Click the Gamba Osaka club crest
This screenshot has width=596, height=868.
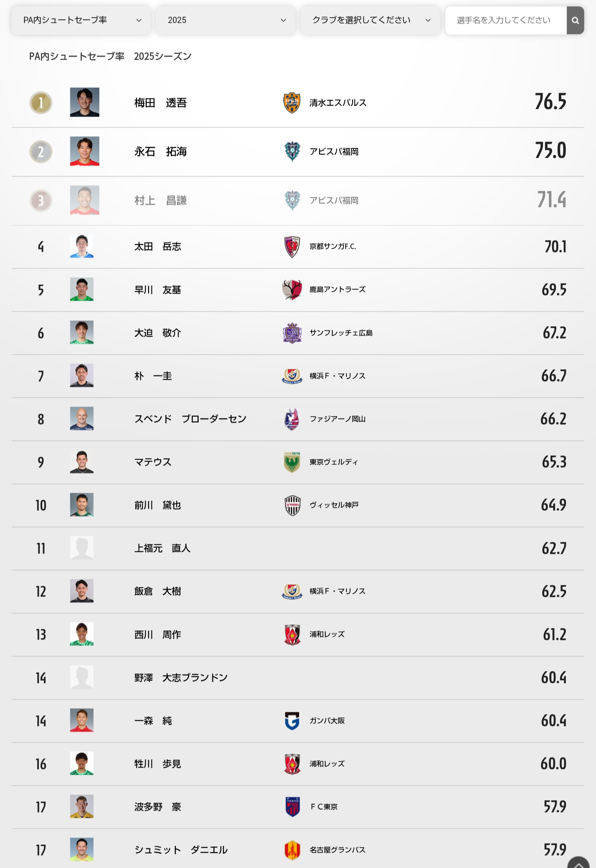292,721
